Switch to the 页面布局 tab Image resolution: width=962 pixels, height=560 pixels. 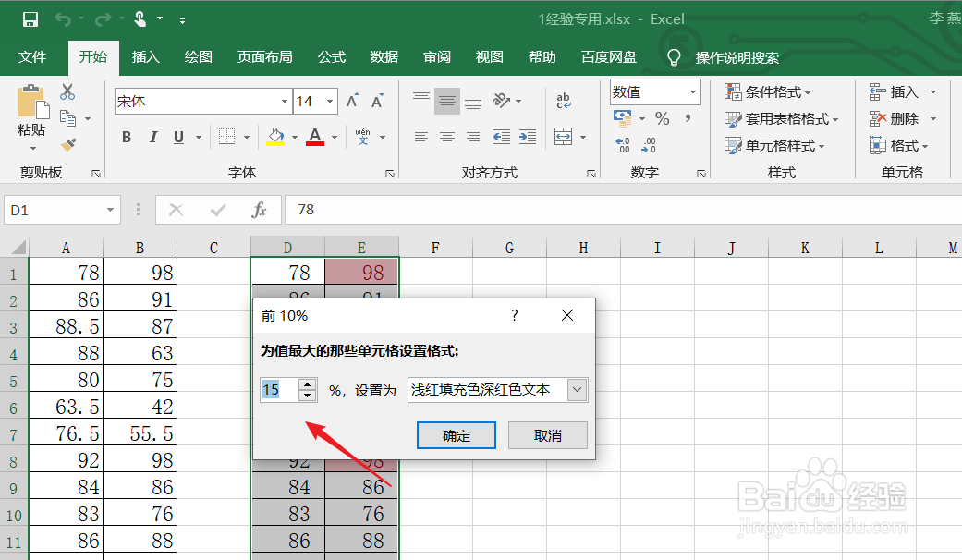pyautogui.click(x=264, y=57)
